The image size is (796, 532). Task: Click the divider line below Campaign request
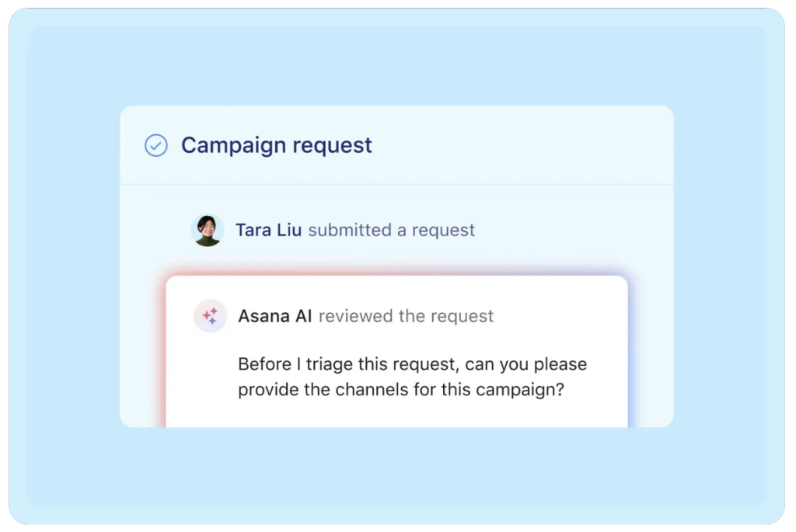pyautogui.click(x=396, y=184)
